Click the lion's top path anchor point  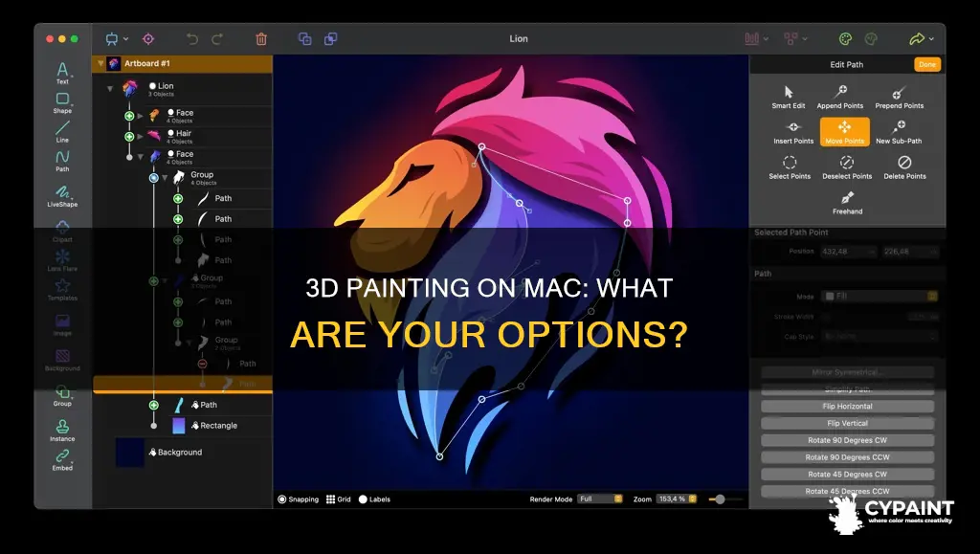(481, 146)
